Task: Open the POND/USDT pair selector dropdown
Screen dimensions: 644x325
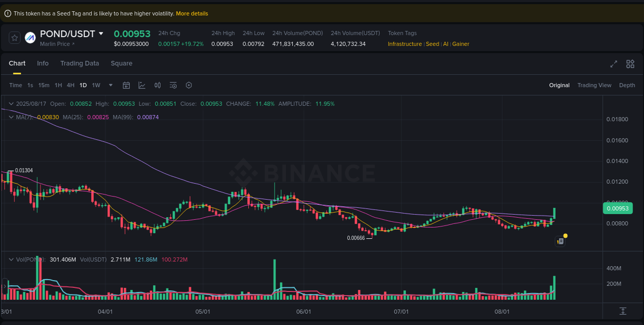Action: 101,34
